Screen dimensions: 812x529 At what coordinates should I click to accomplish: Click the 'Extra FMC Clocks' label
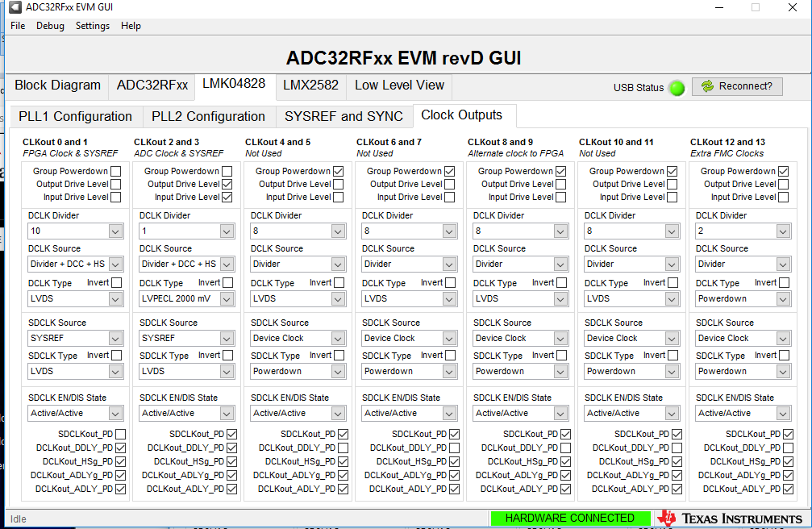point(727,153)
